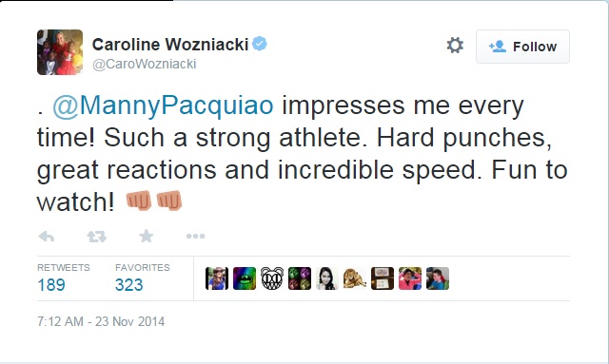Open the last avatar with green shirt
This screenshot has width=609, height=364.
pyautogui.click(x=438, y=278)
